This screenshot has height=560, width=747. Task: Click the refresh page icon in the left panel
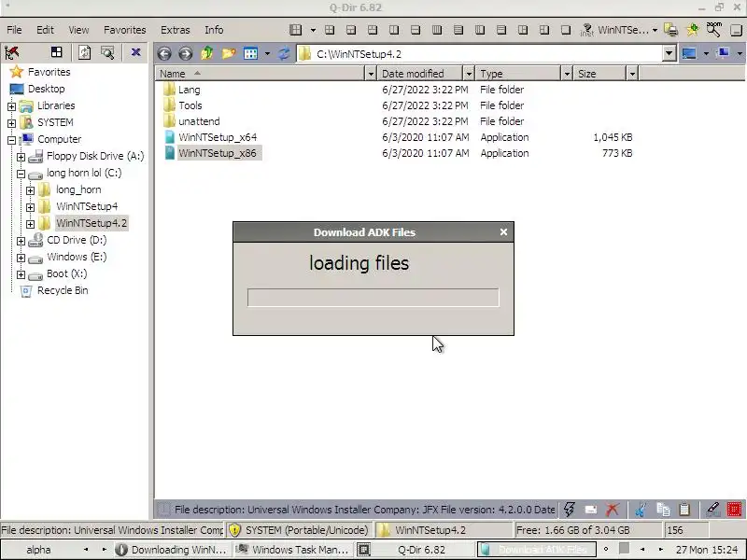84,52
